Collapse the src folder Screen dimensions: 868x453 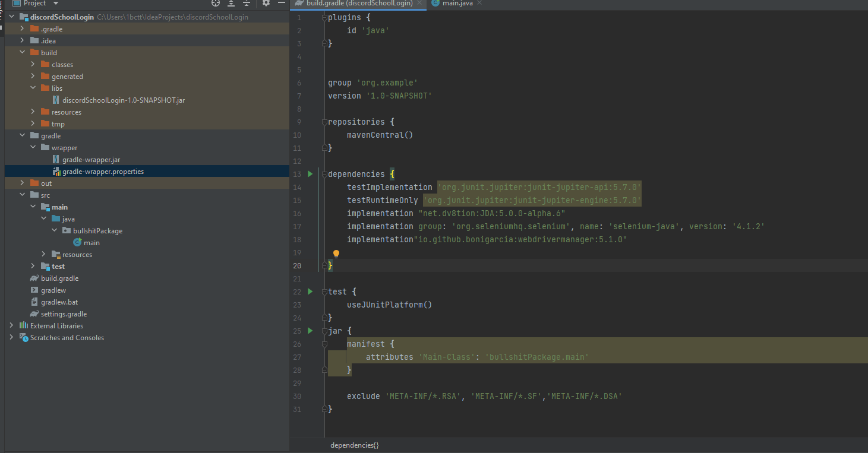point(22,195)
